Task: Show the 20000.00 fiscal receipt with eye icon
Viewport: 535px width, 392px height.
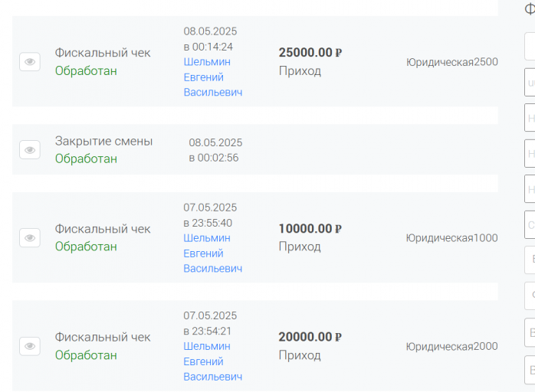Action: coord(30,346)
